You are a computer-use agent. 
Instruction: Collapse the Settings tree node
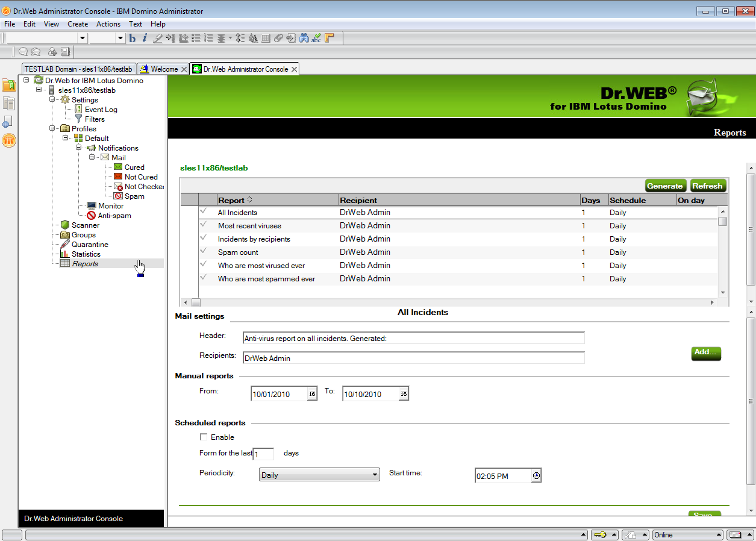(x=52, y=99)
